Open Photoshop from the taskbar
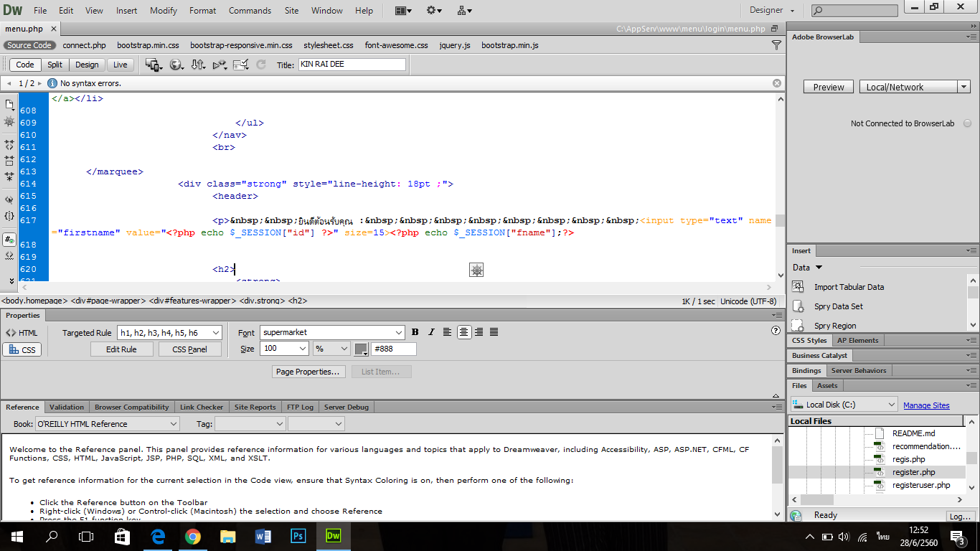Screen dimensions: 980x551 point(298,536)
